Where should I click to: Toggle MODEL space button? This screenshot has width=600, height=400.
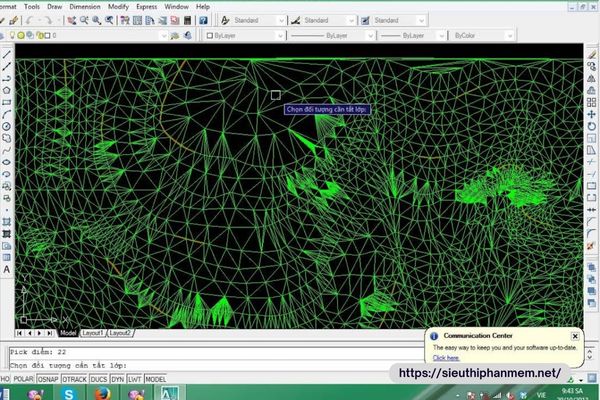tap(156, 379)
